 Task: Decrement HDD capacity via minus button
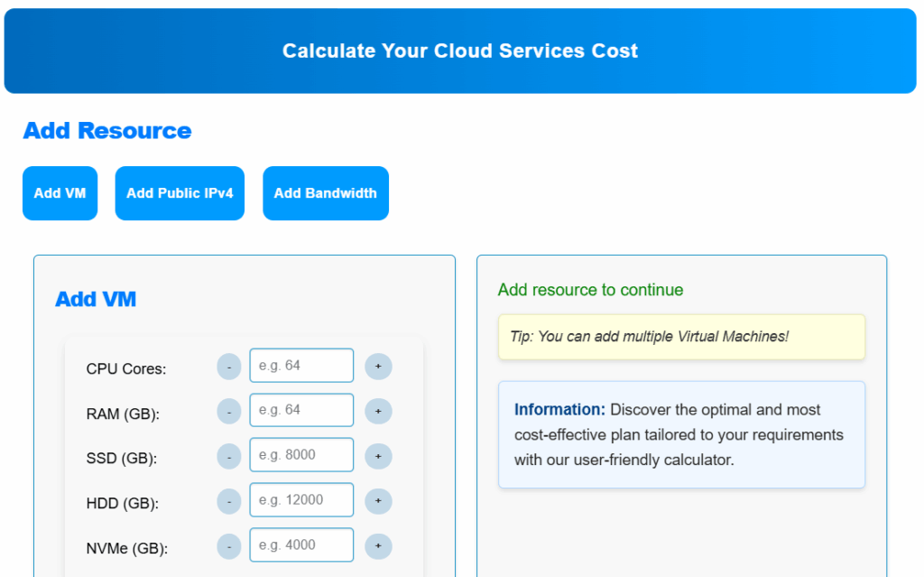pos(228,499)
